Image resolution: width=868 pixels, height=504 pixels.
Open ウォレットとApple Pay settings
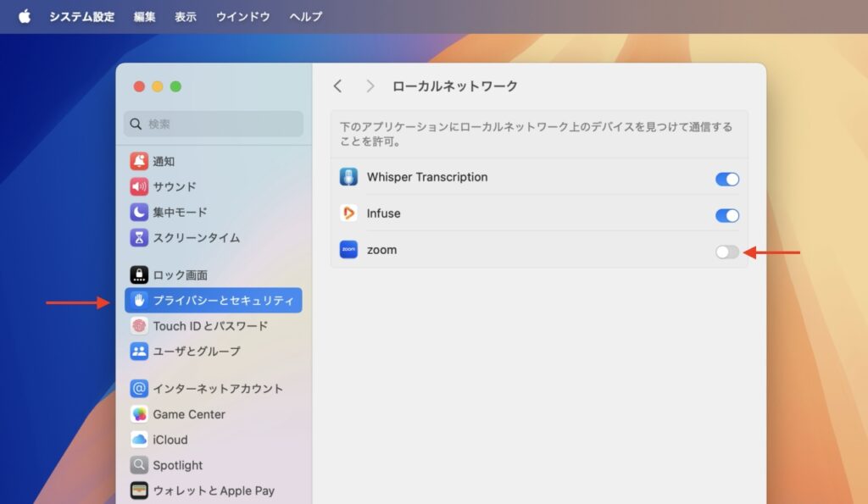(140, 490)
